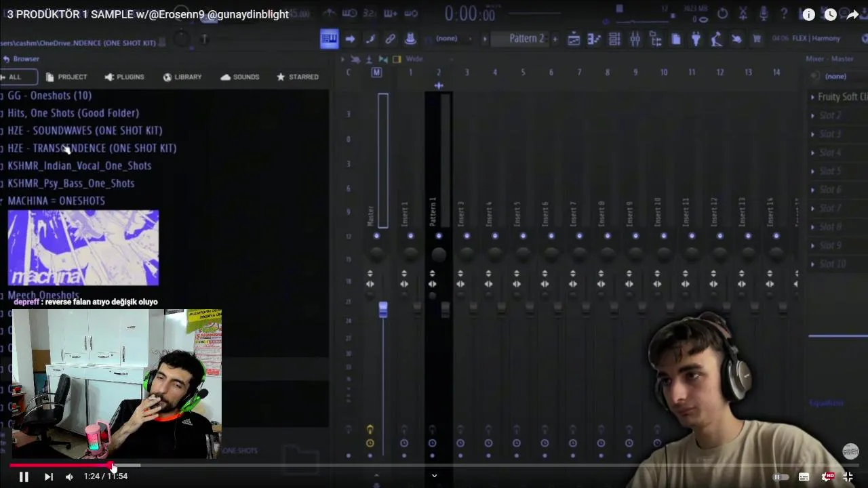Switch to the ALL browser tab
The width and height of the screenshot is (868, 488).
pyautogui.click(x=14, y=77)
